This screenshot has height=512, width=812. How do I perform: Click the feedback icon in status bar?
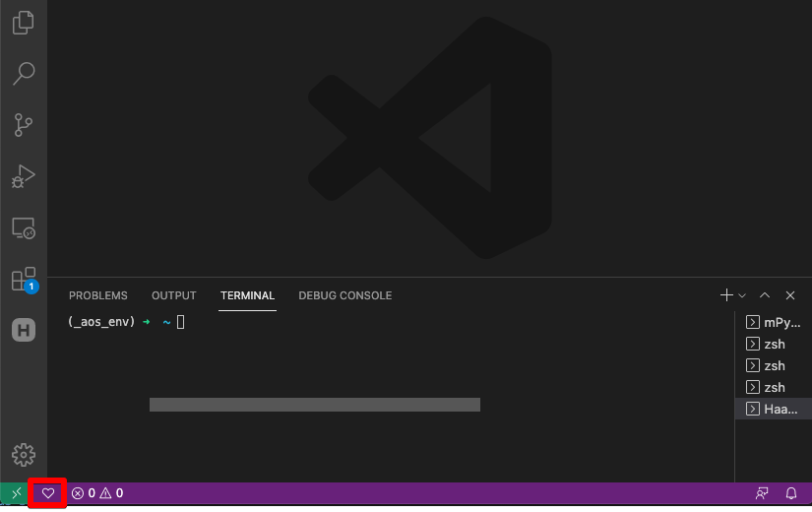(x=761, y=493)
